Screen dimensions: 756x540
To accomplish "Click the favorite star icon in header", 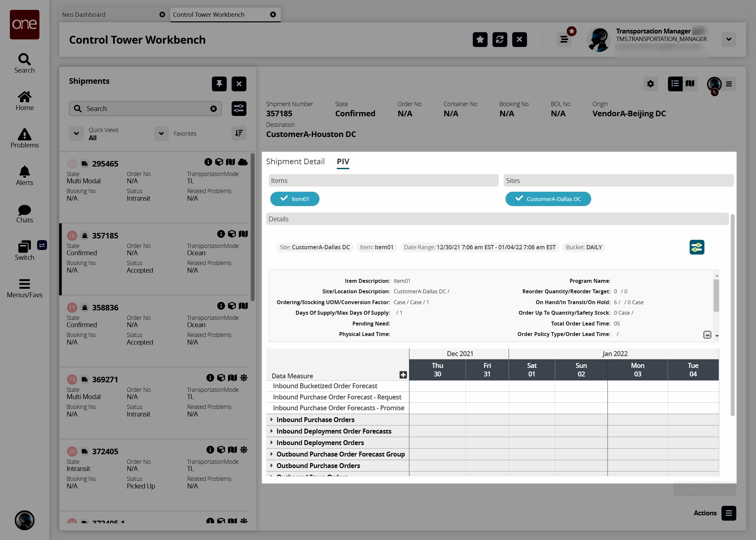I will pyautogui.click(x=480, y=39).
